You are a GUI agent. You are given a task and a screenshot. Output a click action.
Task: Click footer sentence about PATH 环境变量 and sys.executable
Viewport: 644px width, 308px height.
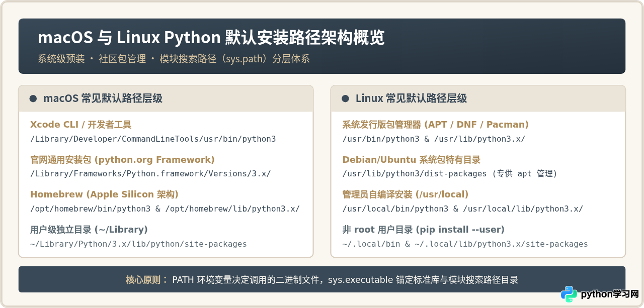pyautogui.click(x=345, y=280)
